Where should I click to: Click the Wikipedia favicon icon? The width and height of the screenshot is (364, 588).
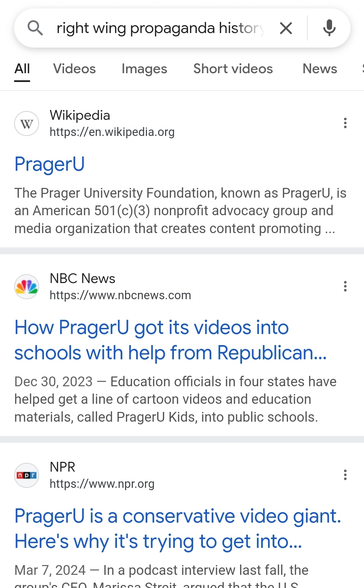point(27,123)
